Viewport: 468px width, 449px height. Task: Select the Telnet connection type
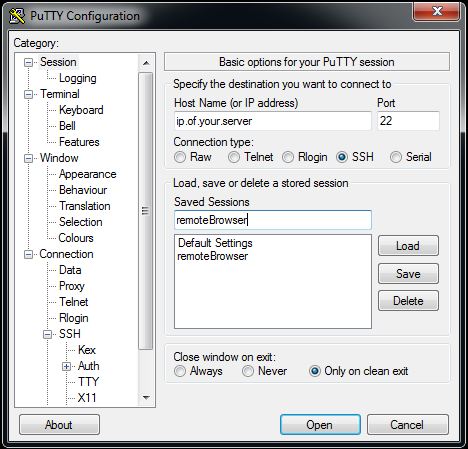pos(234,157)
